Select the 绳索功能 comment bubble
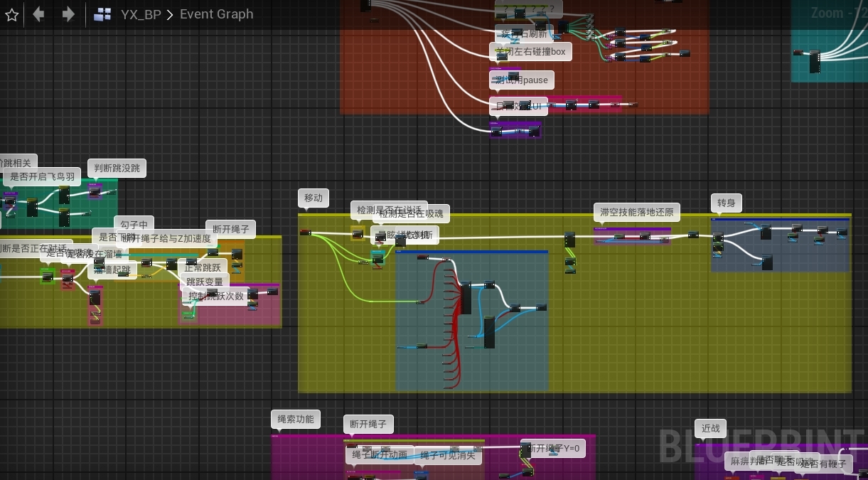This screenshot has width=868, height=480. pos(295,419)
